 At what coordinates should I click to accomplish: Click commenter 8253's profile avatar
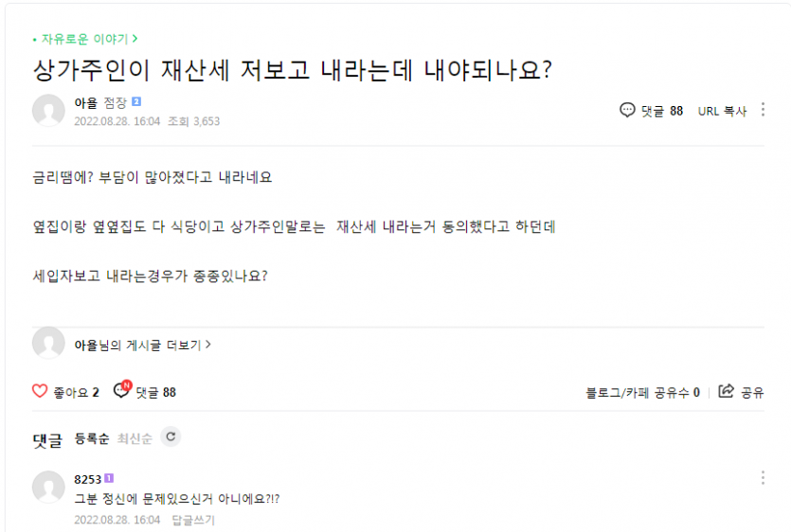click(48, 488)
